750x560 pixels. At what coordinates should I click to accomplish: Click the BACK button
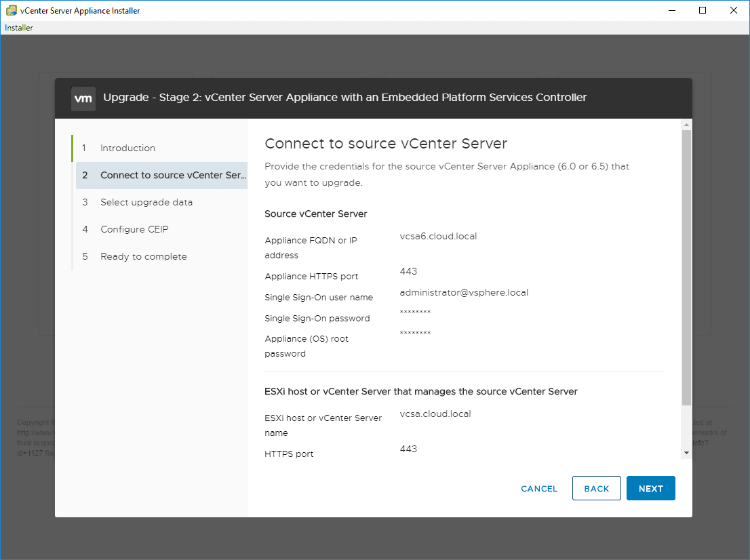[596, 488]
